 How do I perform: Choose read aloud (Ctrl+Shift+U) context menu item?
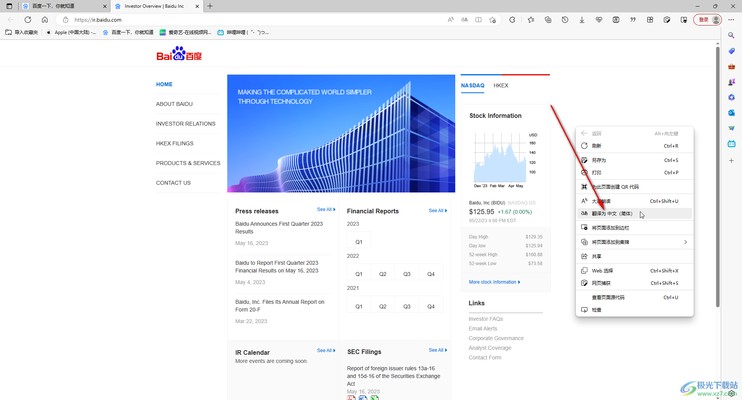(x=635, y=201)
